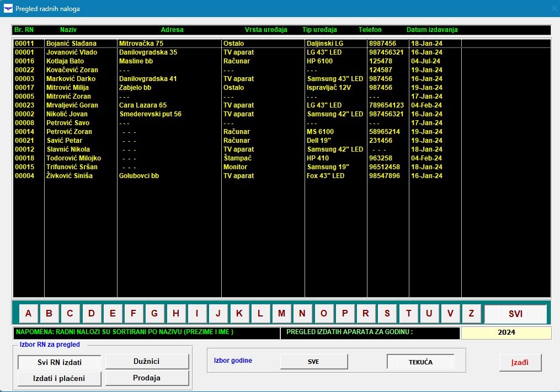Image resolution: width=560 pixels, height=392 pixels.
Task: Exit using the Izađi button
Action: click(x=520, y=362)
